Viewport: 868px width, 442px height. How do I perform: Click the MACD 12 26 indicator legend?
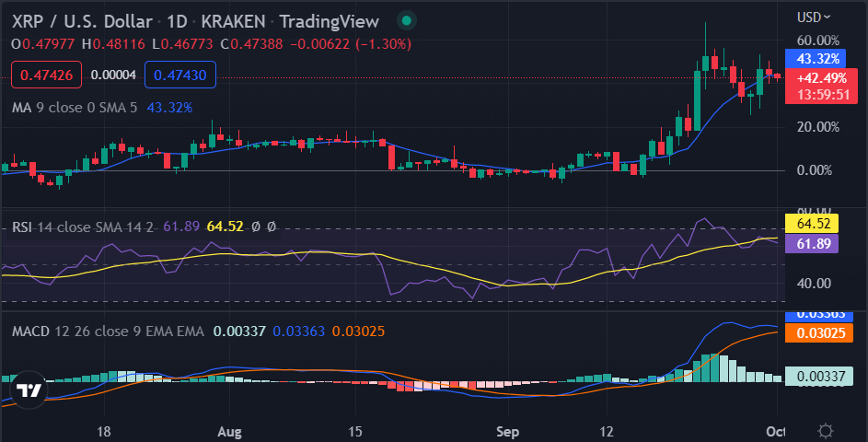(108, 331)
